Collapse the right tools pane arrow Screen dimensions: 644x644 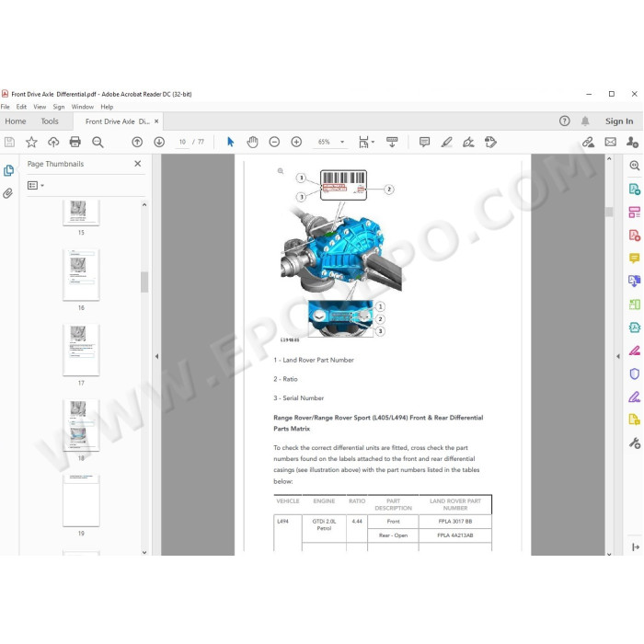coord(618,356)
